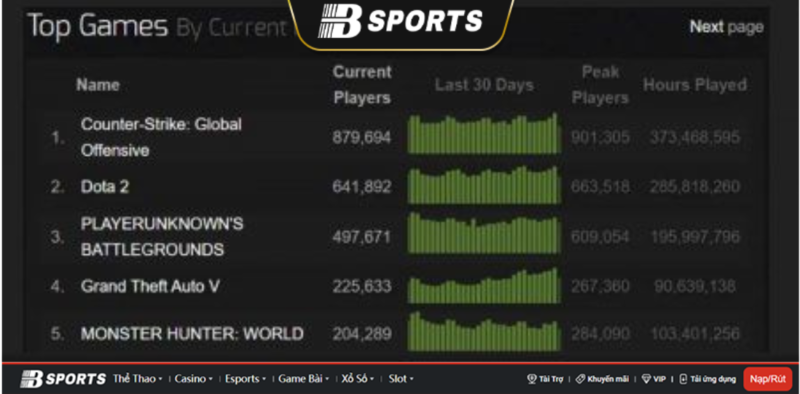The height and width of the screenshot is (394, 800).
Task: Expand the Slot dropdown
Action: click(x=401, y=379)
